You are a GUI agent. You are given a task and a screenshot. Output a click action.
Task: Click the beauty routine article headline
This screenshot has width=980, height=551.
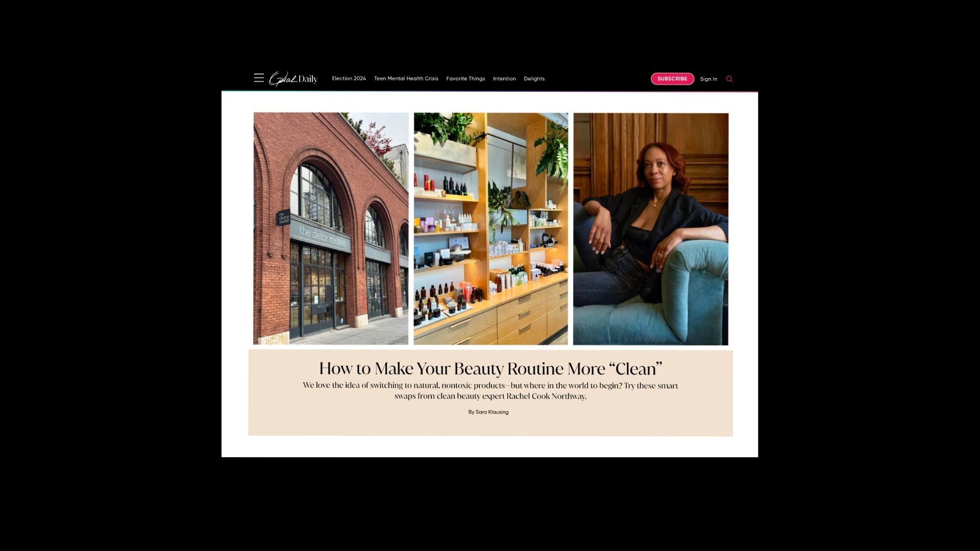click(491, 368)
